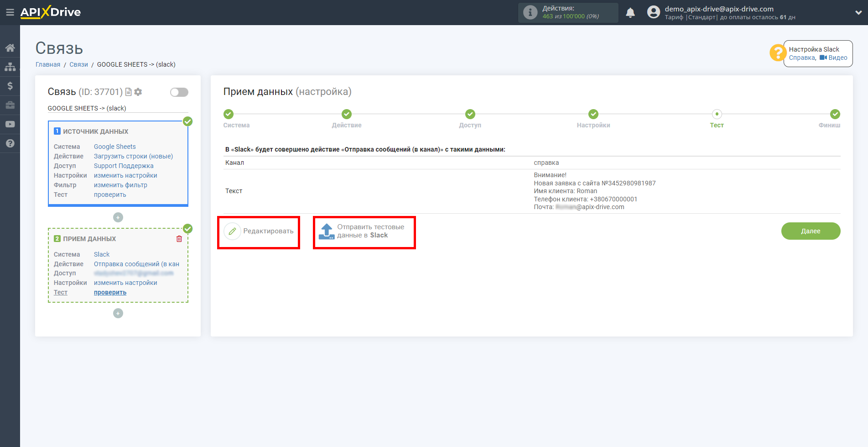Open the billing dollar sidebar icon
Screen dimensions: 868x447
(x=10, y=86)
